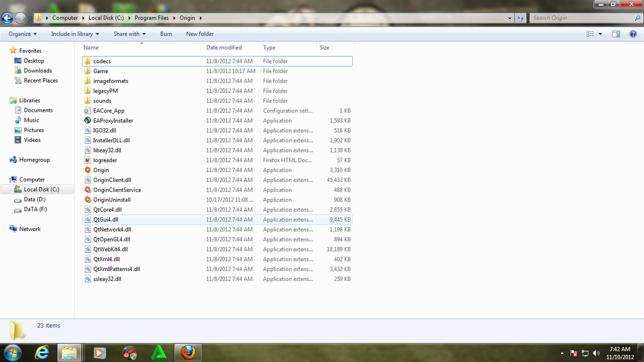Select Videos library in sidebar
The width and height of the screenshot is (644, 362).
[32, 140]
